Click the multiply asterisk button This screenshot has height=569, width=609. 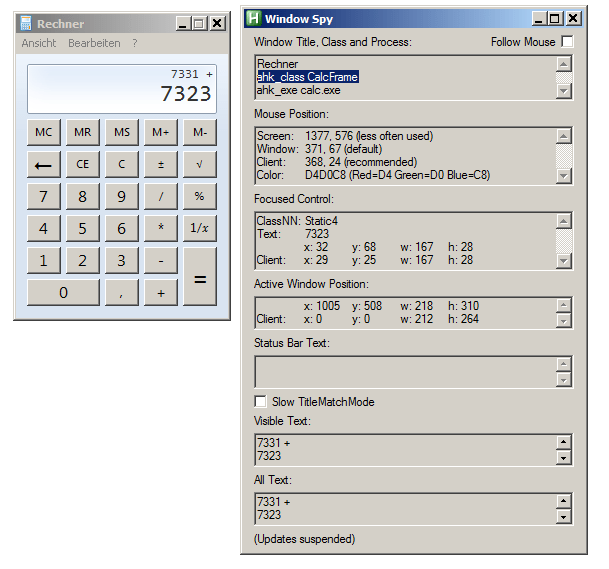(161, 228)
